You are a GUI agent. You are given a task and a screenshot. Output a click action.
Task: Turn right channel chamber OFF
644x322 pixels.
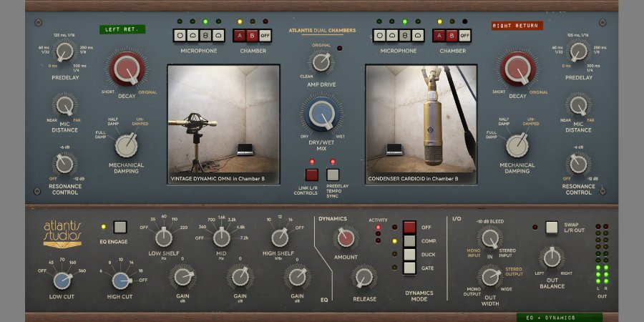[465, 35]
